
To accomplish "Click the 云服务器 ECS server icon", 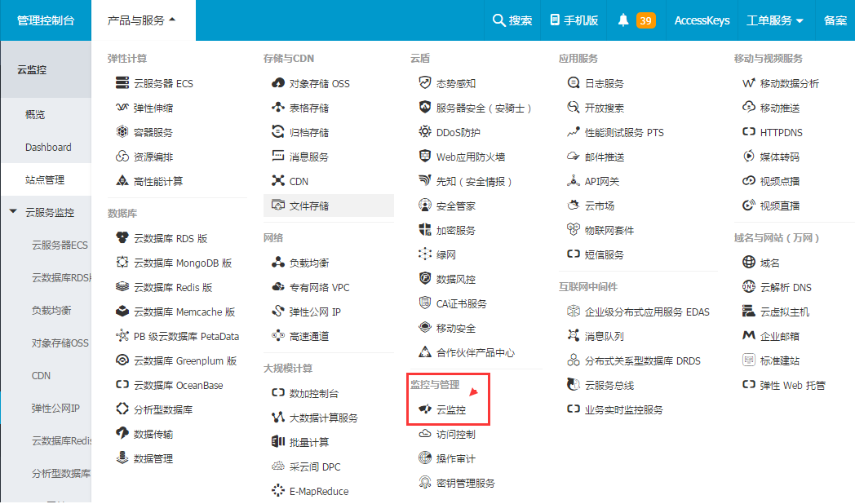I will [122, 83].
